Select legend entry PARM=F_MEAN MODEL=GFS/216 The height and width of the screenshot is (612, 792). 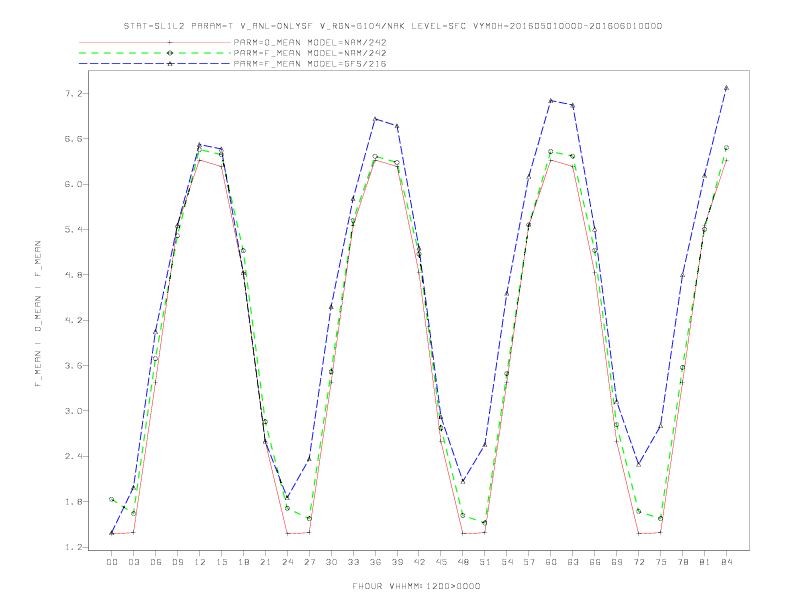310,64
